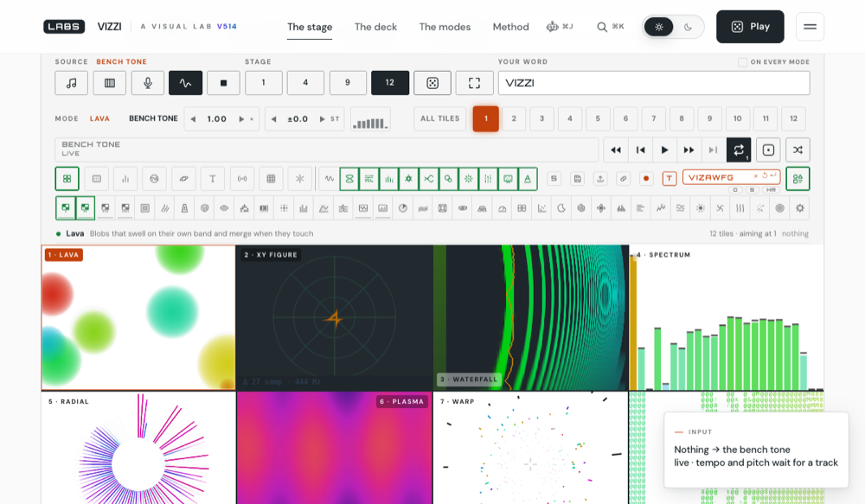Click the T text category icon
The image size is (865, 504).
click(x=213, y=179)
